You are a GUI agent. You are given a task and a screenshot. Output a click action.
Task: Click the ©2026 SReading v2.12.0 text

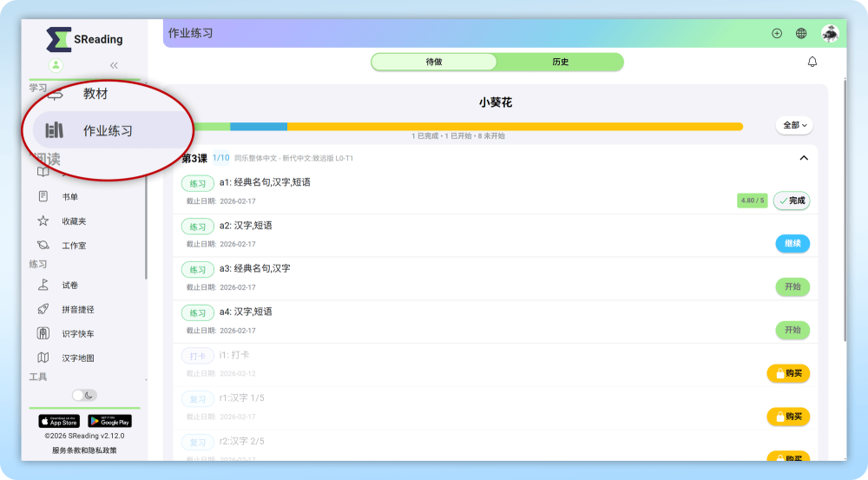(x=84, y=436)
